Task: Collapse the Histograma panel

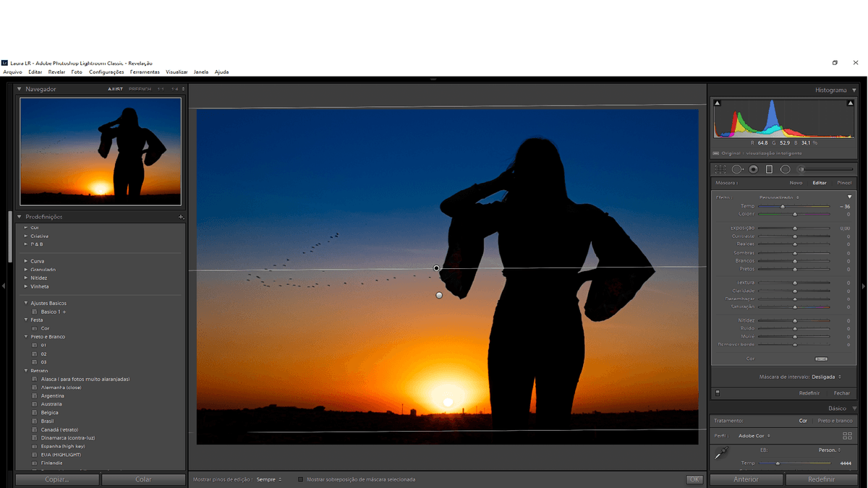Action: click(x=854, y=90)
